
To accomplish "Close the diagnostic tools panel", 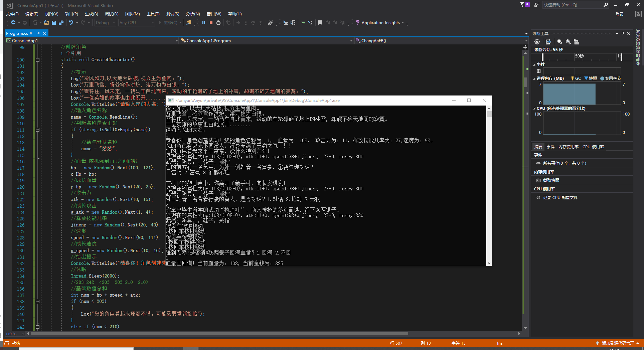I will pos(629,33).
